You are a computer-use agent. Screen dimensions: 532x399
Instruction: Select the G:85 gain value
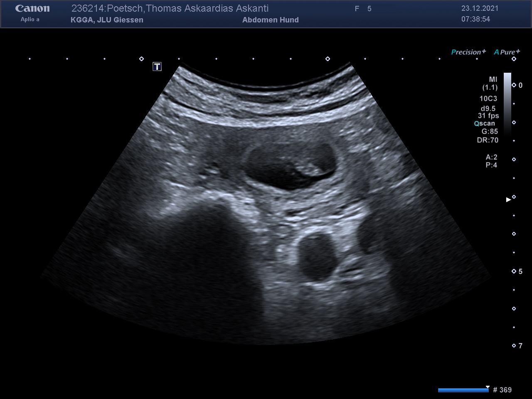tap(490, 131)
